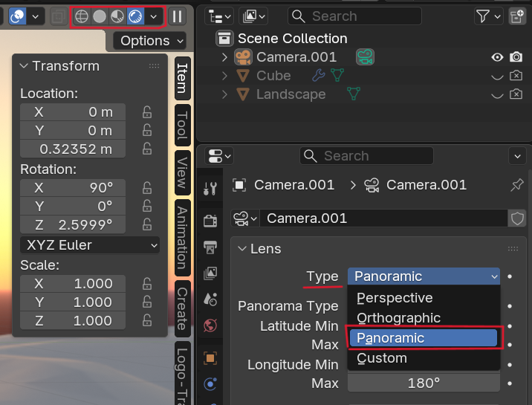Toggle fake user shield for Camera.001 data
This screenshot has height=405, width=532.
point(517,218)
